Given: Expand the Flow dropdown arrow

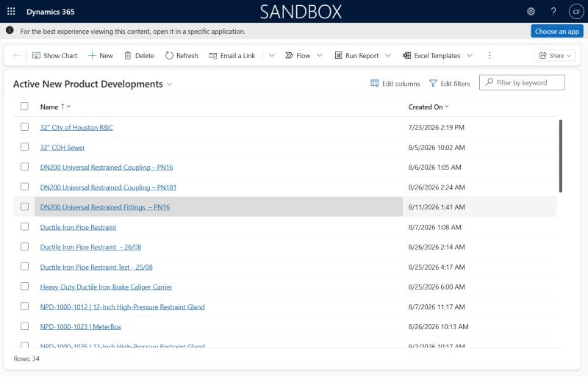Looking at the screenshot, I should click(x=320, y=56).
